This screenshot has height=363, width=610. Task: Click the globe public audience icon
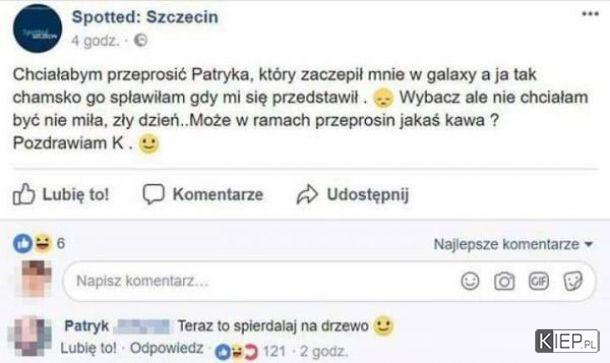click(x=140, y=40)
